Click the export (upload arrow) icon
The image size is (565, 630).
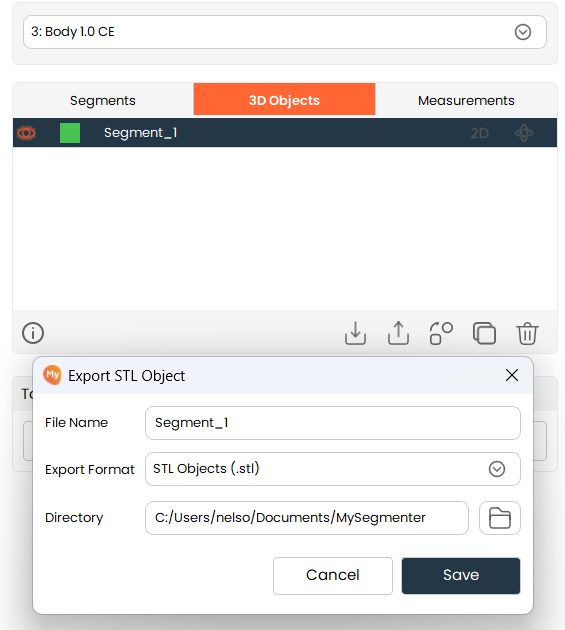pos(398,333)
